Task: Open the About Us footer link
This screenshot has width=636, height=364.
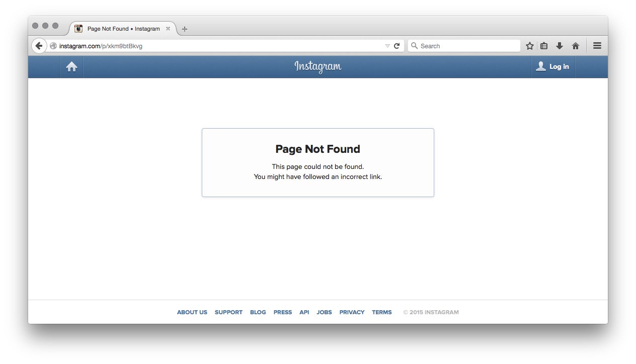Action: coord(192,312)
